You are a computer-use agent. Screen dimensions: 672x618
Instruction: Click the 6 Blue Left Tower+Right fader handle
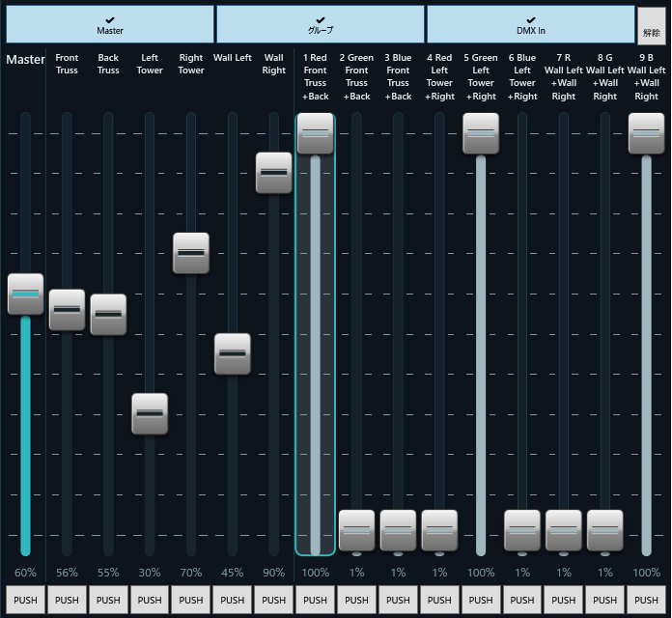click(x=522, y=530)
